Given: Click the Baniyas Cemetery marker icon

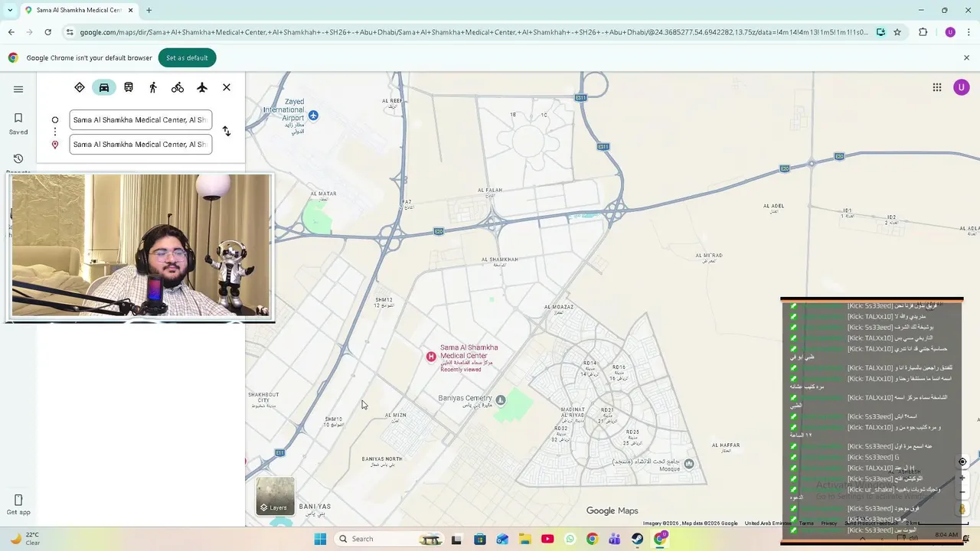Looking at the screenshot, I should click(500, 400).
